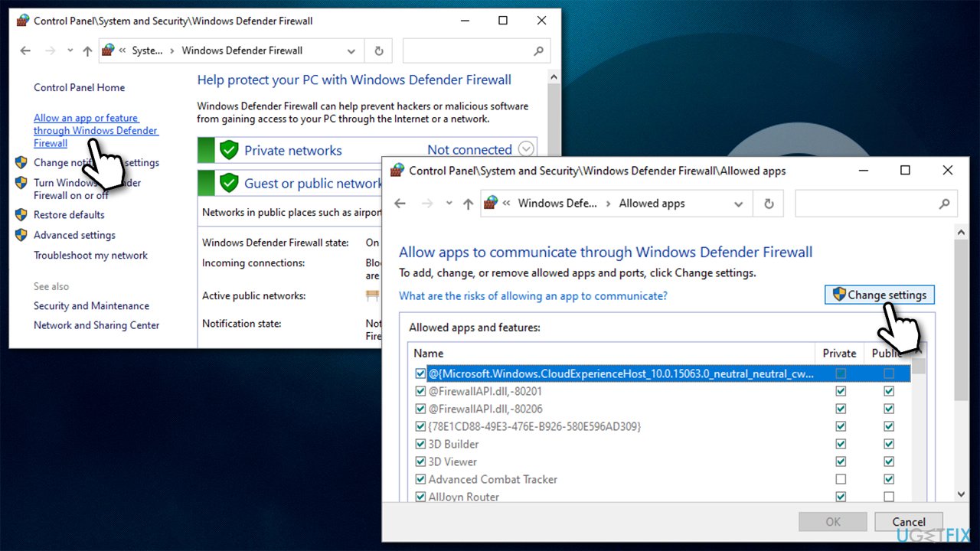Toggle CloudExperienceHost app checkbox
Screen dimensions: 980x551
click(420, 373)
